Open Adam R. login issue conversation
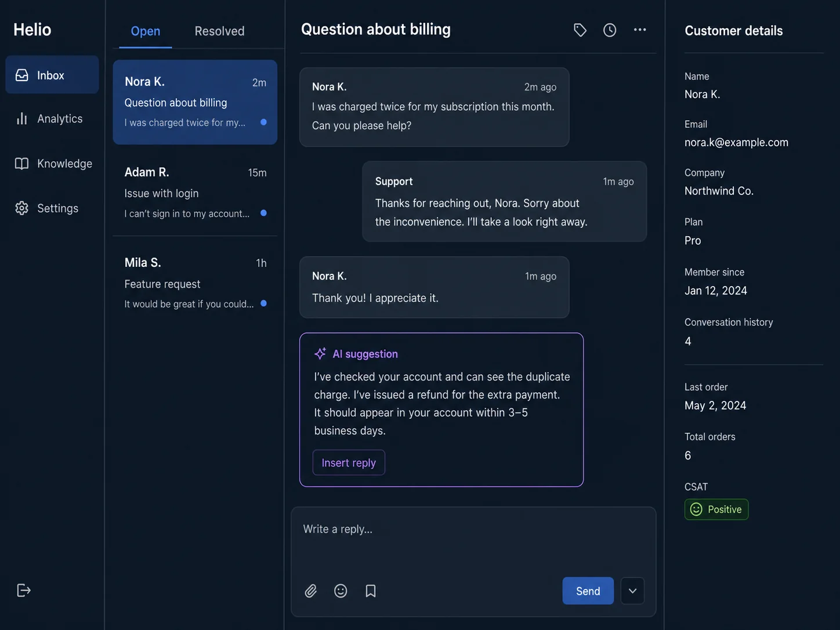 [195, 193]
